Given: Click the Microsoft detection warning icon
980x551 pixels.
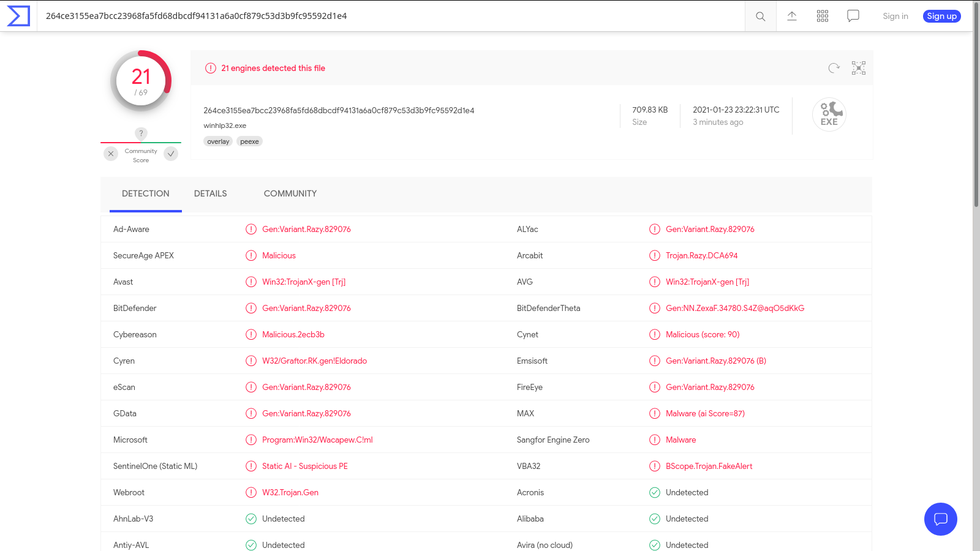Looking at the screenshot, I should 251,440.
